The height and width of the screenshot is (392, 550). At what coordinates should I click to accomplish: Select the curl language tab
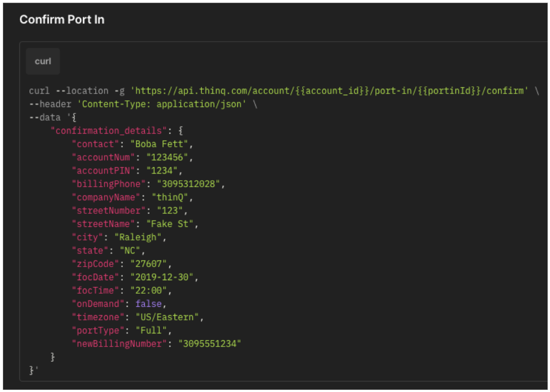pos(43,61)
